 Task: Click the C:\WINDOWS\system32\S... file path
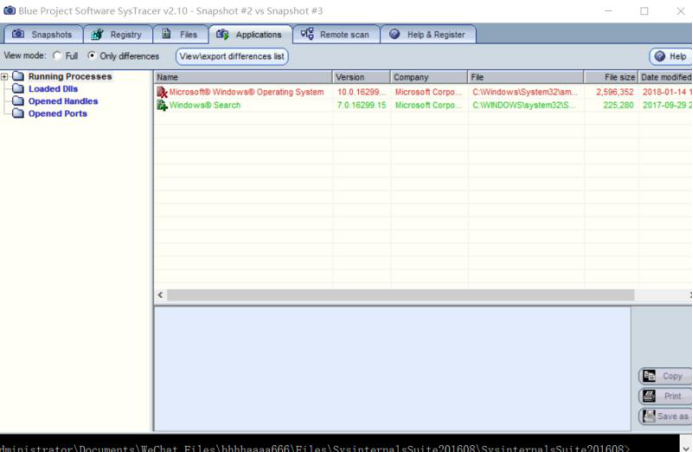524,105
